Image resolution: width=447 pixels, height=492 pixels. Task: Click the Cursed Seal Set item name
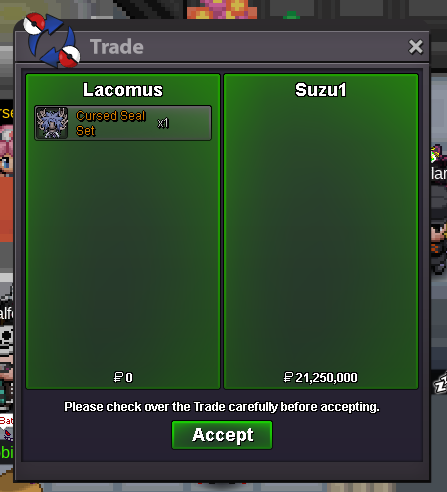[x=111, y=123]
